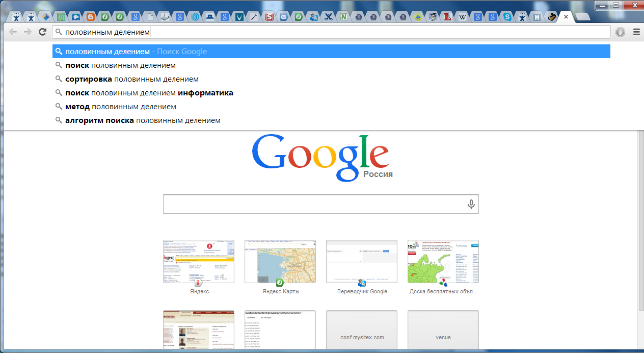Switch to the hat icon tab
The width and height of the screenshot is (644, 353).
click(x=209, y=17)
